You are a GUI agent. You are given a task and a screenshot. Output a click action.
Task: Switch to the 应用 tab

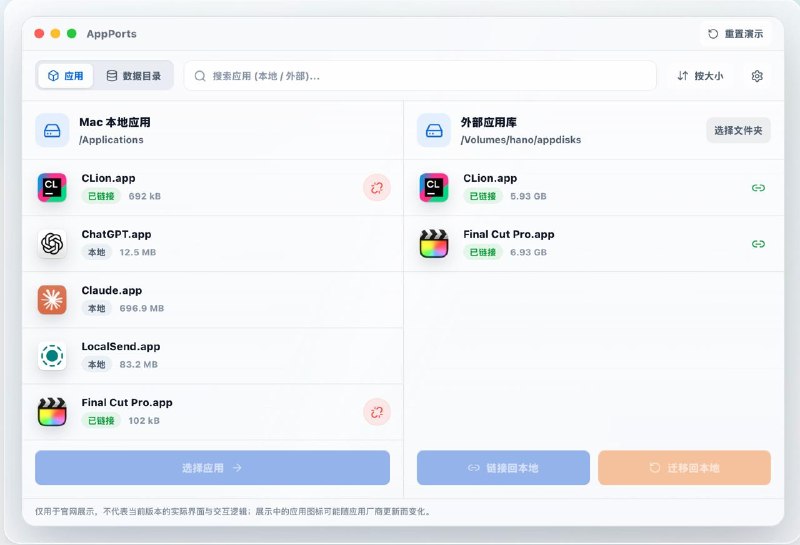tap(65, 76)
